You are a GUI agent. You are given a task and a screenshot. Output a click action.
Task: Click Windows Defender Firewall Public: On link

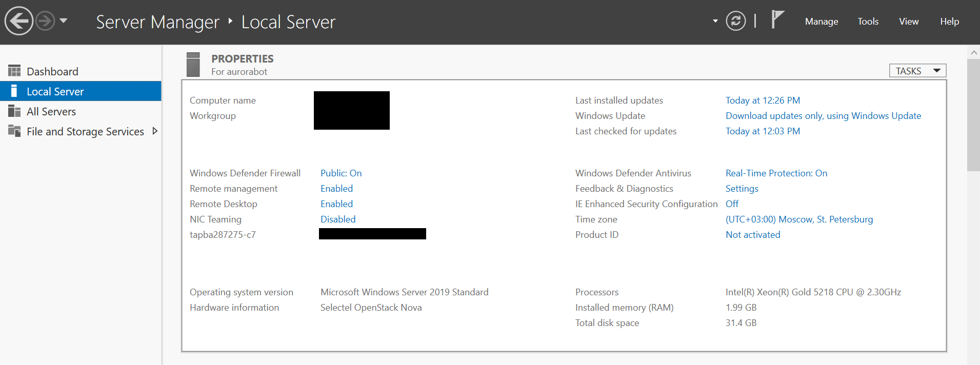tap(341, 173)
